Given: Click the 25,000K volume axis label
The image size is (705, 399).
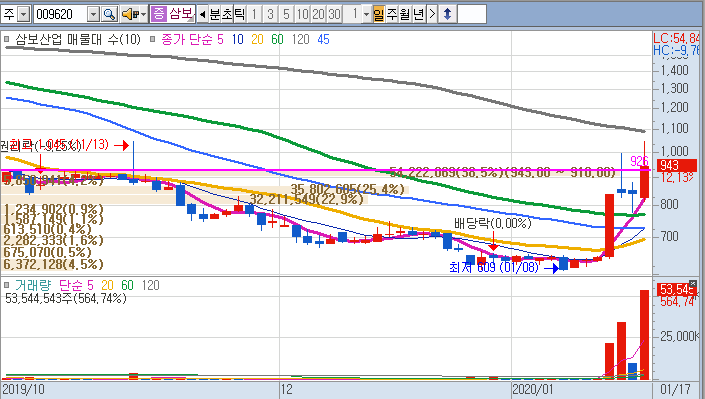Looking at the screenshot, I should coord(679,336).
